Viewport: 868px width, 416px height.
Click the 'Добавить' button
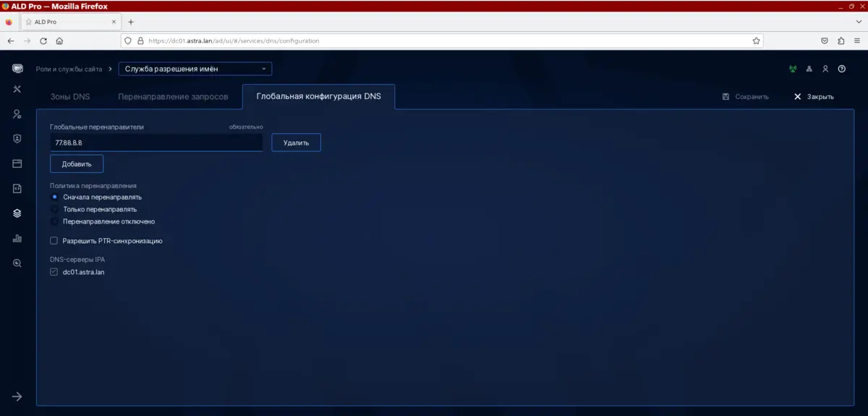click(77, 164)
